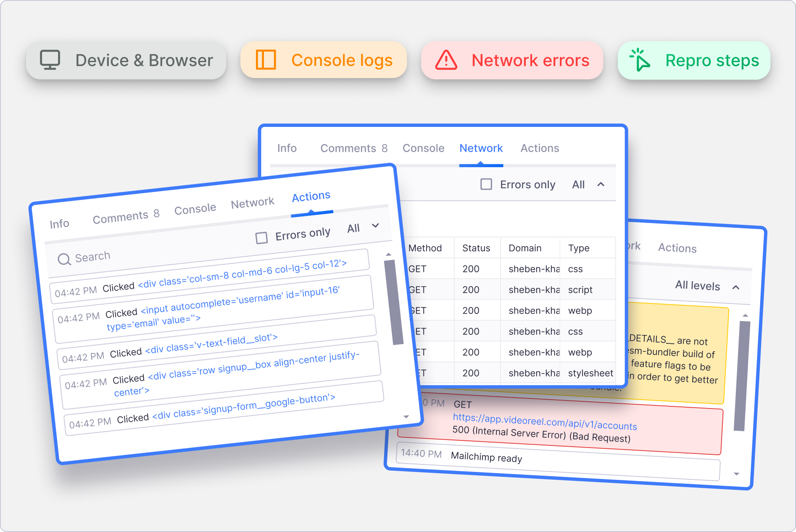The height and width of the screenshot is (532, 796).
Task: Click the scroll-down arrow in the Actions panel
Action: (406, 417)
